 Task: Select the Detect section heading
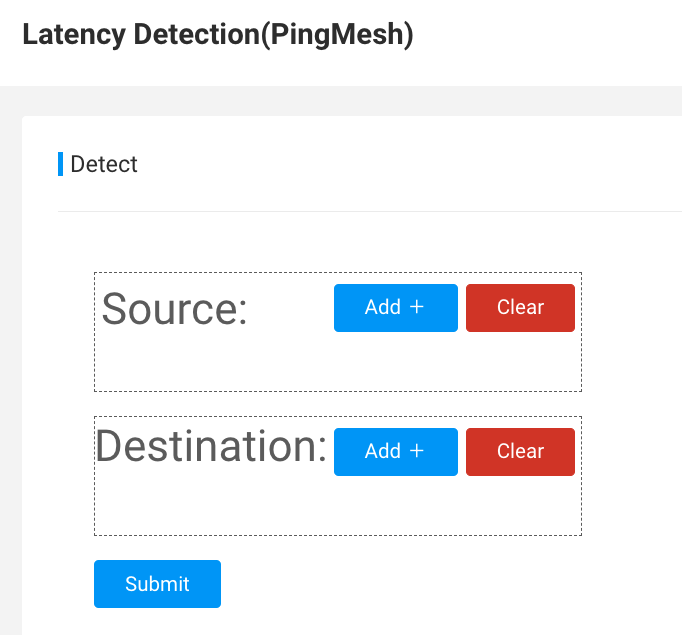[104, 164]
